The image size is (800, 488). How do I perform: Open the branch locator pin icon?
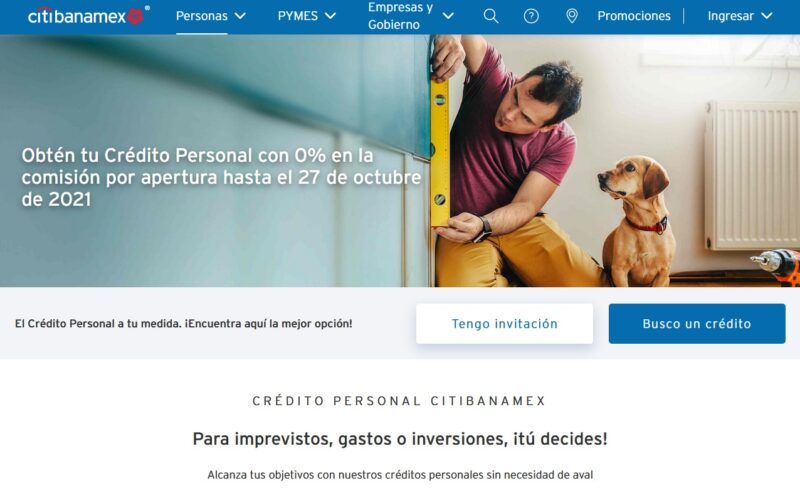pyautogui.click(x=572, y=16)
